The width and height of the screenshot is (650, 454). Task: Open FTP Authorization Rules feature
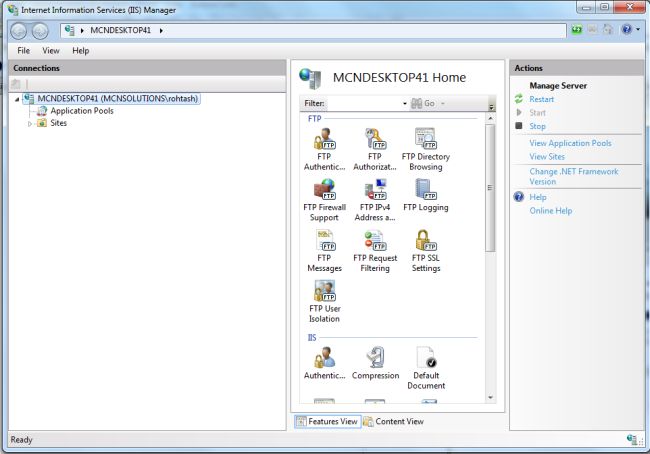click(x=375, y=150)
